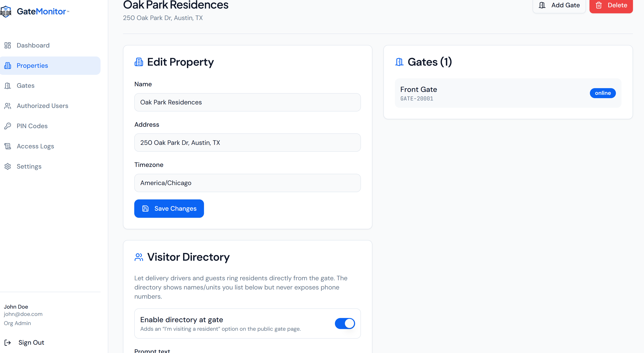Click the Address field label

point(147,125)
